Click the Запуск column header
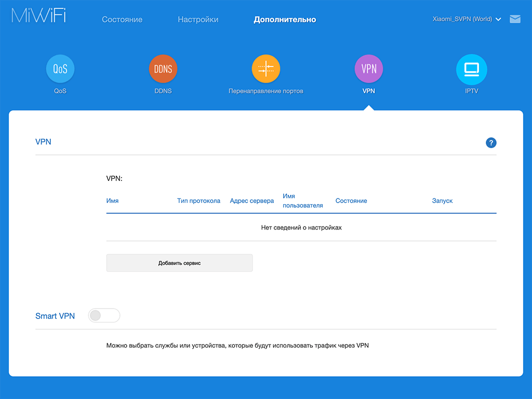532x399 pixels. coord(442,201)
